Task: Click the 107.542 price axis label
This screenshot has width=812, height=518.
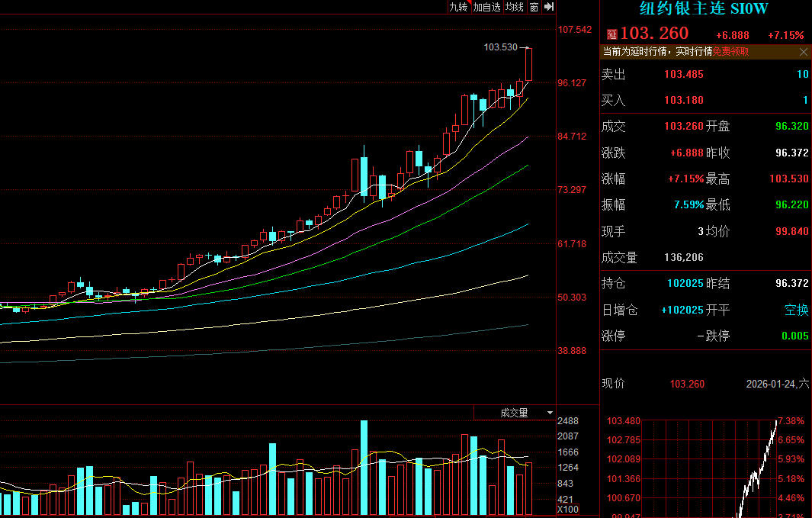Action: click(575, 30)
